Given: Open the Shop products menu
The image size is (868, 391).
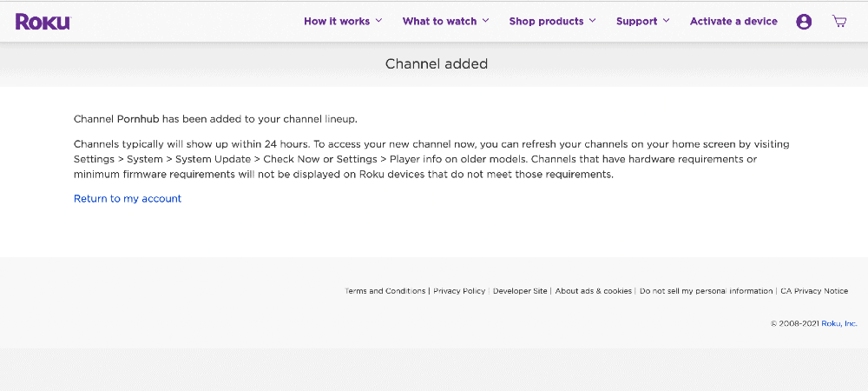Looking at the screenshot, I should (546, 21).
